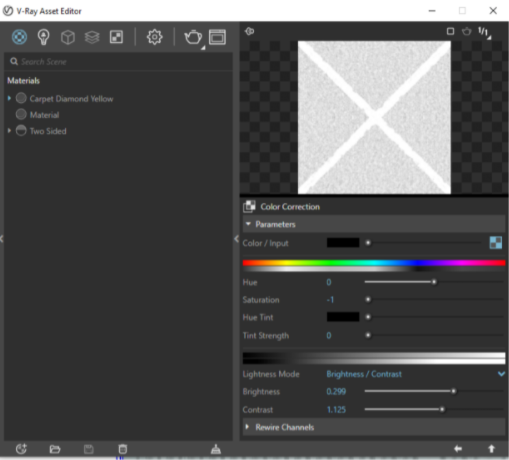This screenshot has height=460, width=509.
Task: Open the Materials category icon
Action: coord(19,37)
